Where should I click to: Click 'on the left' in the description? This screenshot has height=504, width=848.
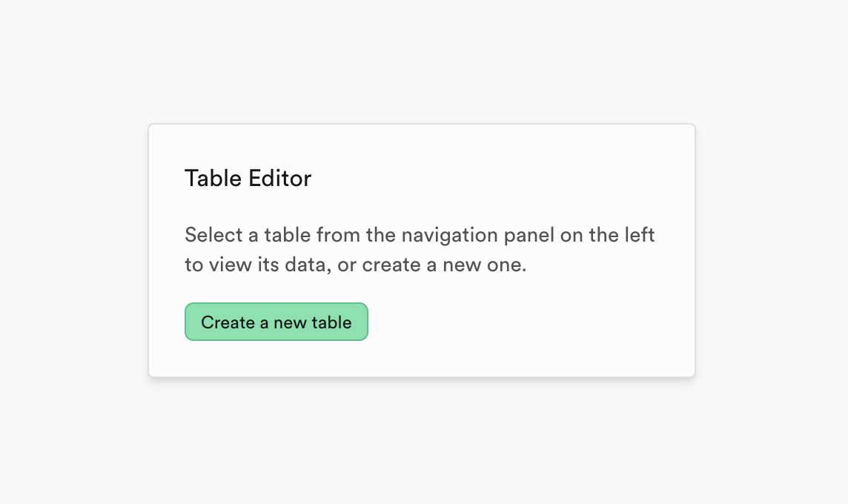coord(607,235)
